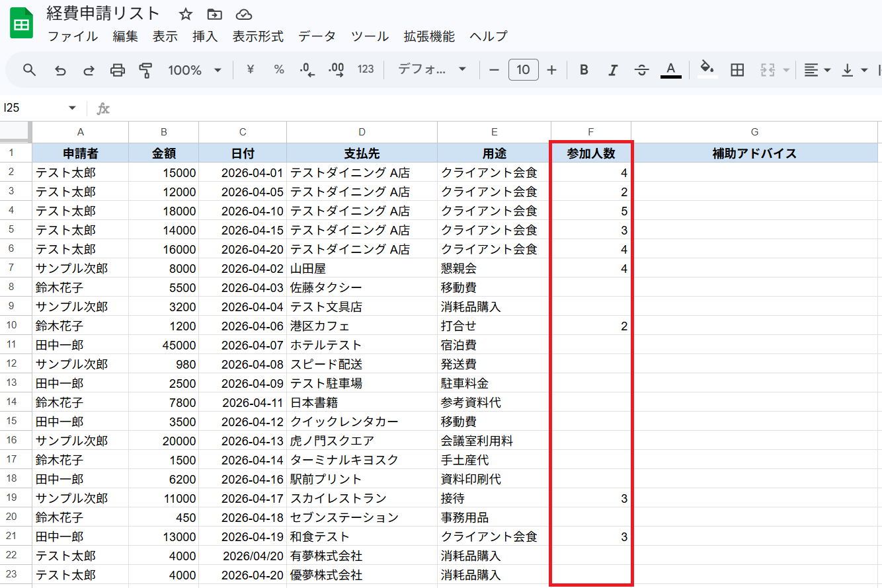Viewport: 882px width, 588px height.
Task: Open the 123 number format menu
Action: coord(366,69)
